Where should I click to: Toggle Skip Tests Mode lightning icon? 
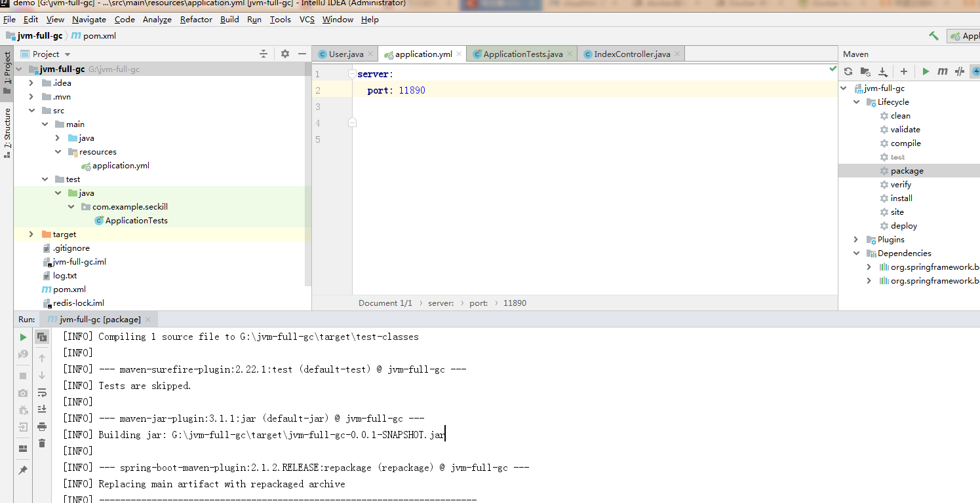coord(975,71)
